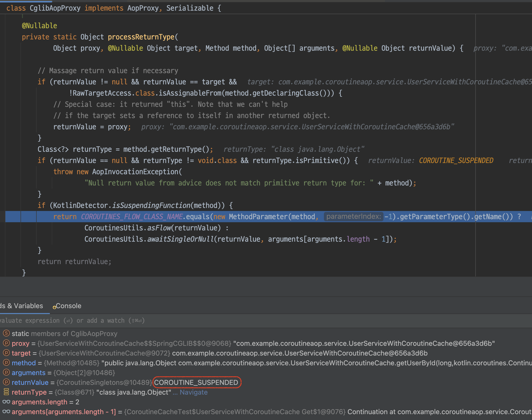Viewport: 532px width, 420px height.
Task: Click the parameter icon beside arguments variable
Action: [x=6, y=372]
